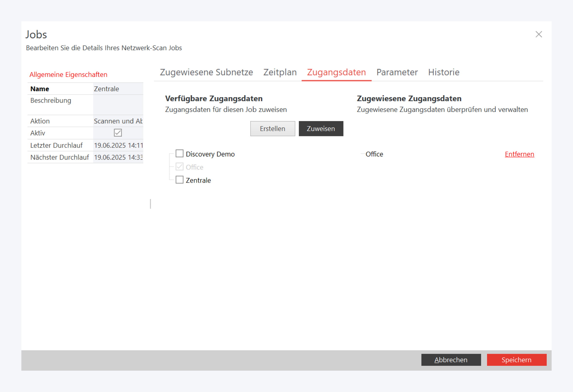The width and height of the screenshot is (573, 392).
Task: Close the Jobs dialog with X icon
Action: click(539, 34)
